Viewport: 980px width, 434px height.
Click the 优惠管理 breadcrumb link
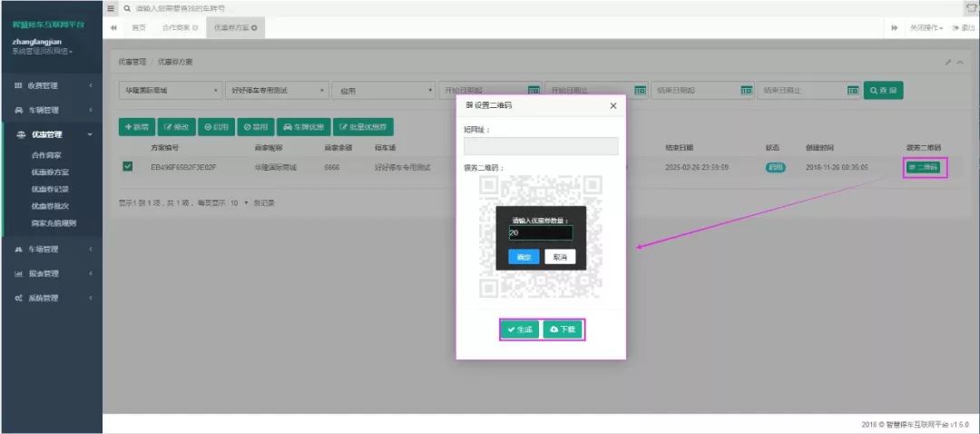(132, 63)
